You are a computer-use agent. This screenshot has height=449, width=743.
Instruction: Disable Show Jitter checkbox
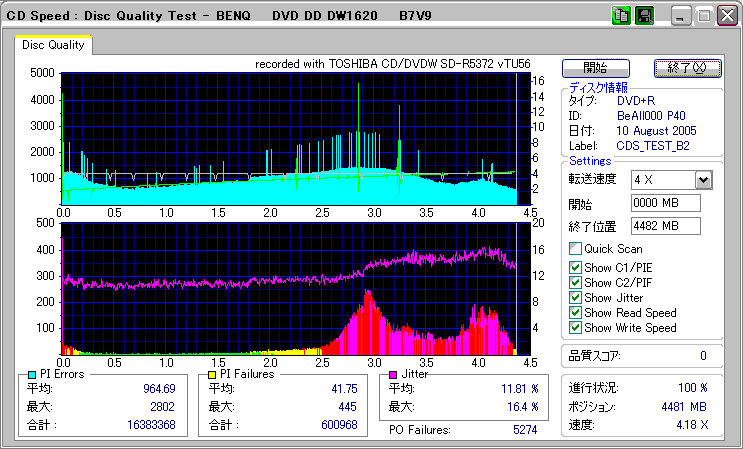pyautogui.click(x=574, y=297)
